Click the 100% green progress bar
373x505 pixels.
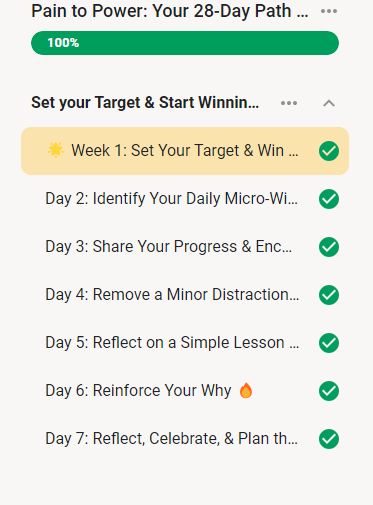tap(185, 43)
